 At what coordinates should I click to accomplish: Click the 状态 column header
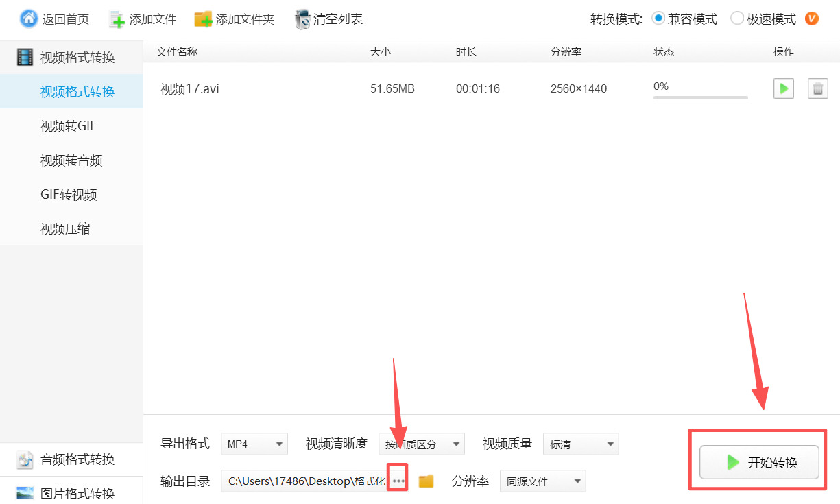pyautogui.click(x=664, y=52)
